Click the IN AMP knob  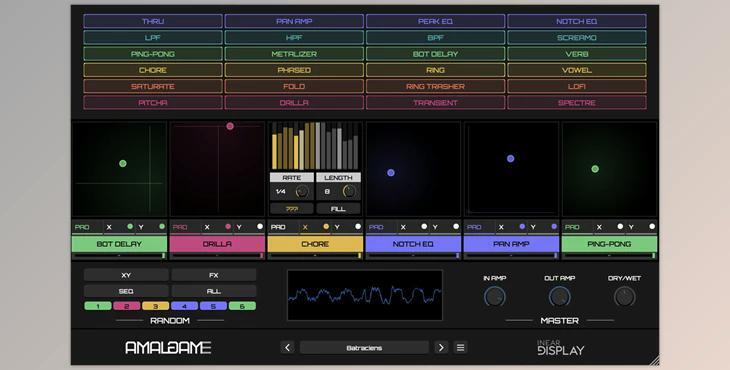494,296
